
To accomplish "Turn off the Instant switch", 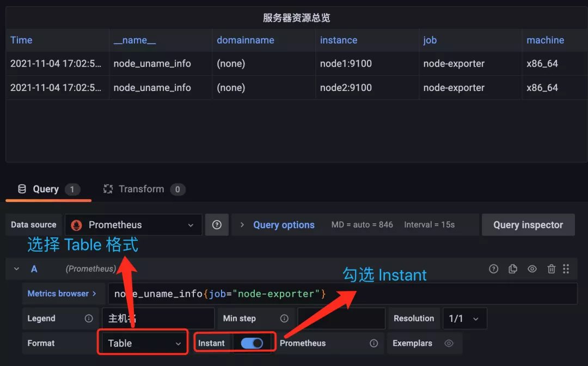I will click(252, 343).
